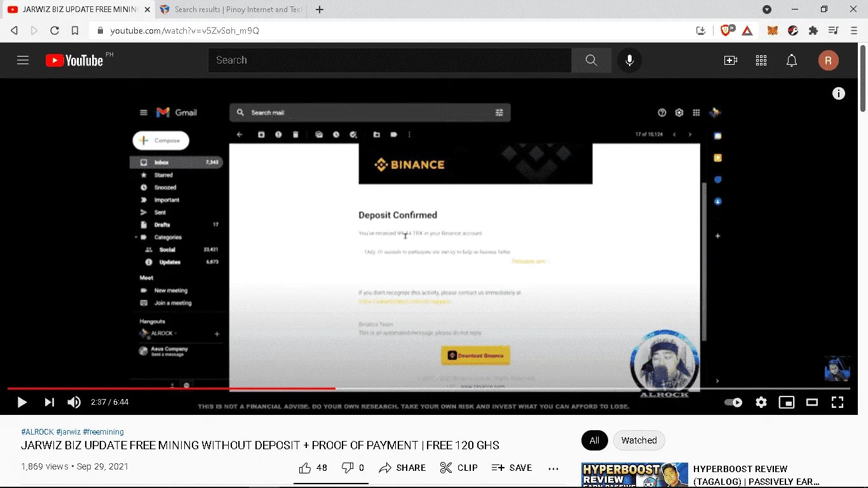Screen dimensions: 868x488
Task: Open the YouTube guide hamburger menu
Action: (23, 60)
